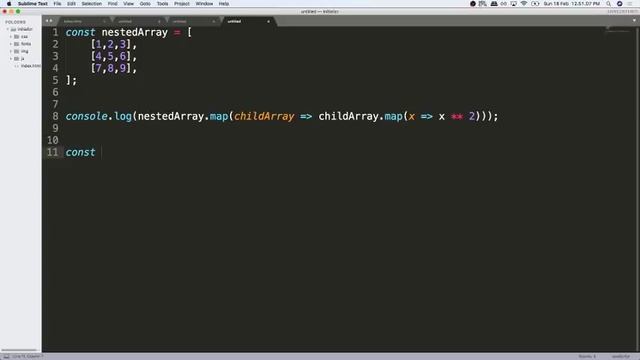Open the Edit menu
640x360 pixels.
71,4
